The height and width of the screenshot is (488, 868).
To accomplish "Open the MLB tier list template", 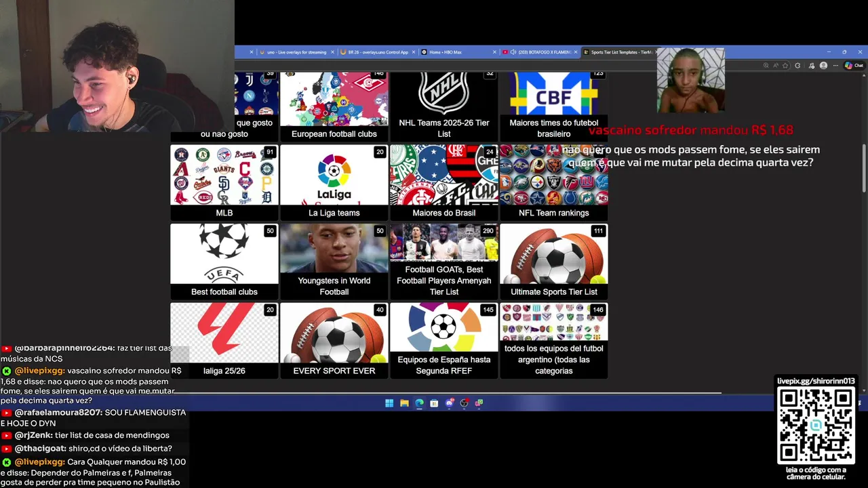I will pyautogui.click(x=224, y=182).
